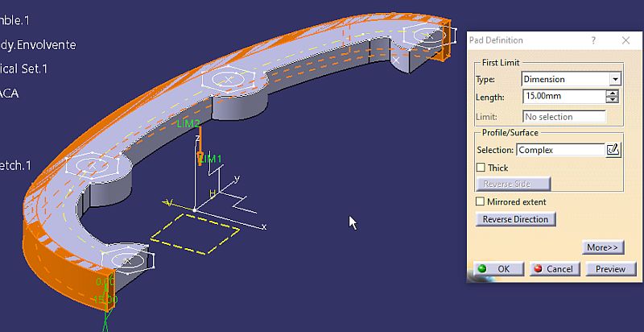Click the Length input field showing 15.00mm
The image size is (644, 332).
click(563, 96)
